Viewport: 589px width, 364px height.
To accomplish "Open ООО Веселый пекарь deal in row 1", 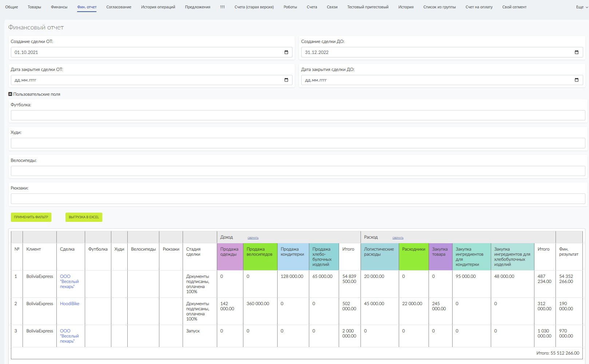I will (69, 281).
